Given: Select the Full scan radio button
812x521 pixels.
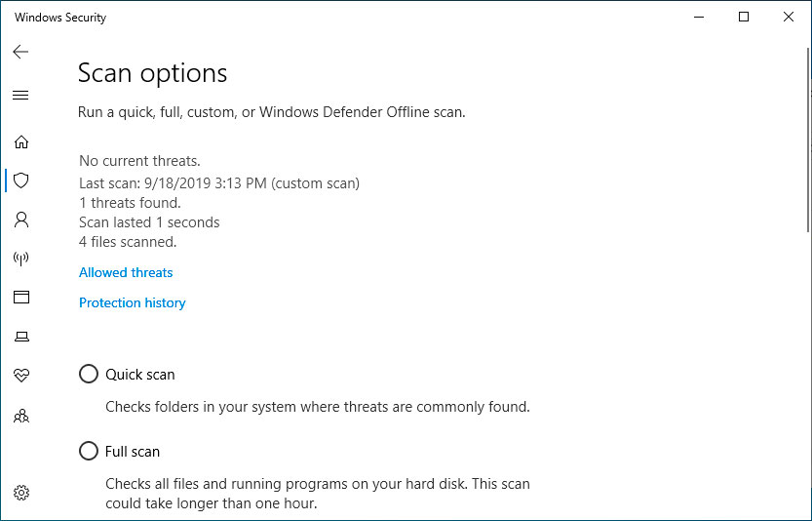Looking at the screenshot, I should pos(89,451).
